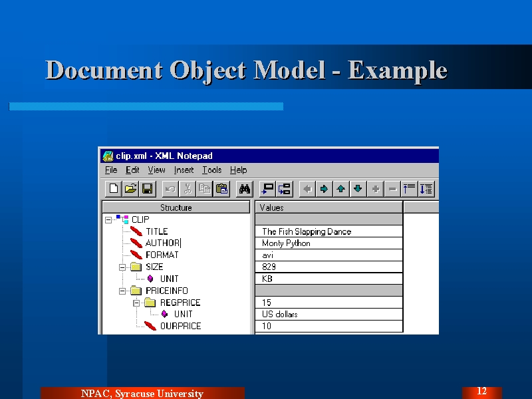Select the PRICEINFO tree item
The height and width of the screenshot is (399, 532).
(167, 291)
